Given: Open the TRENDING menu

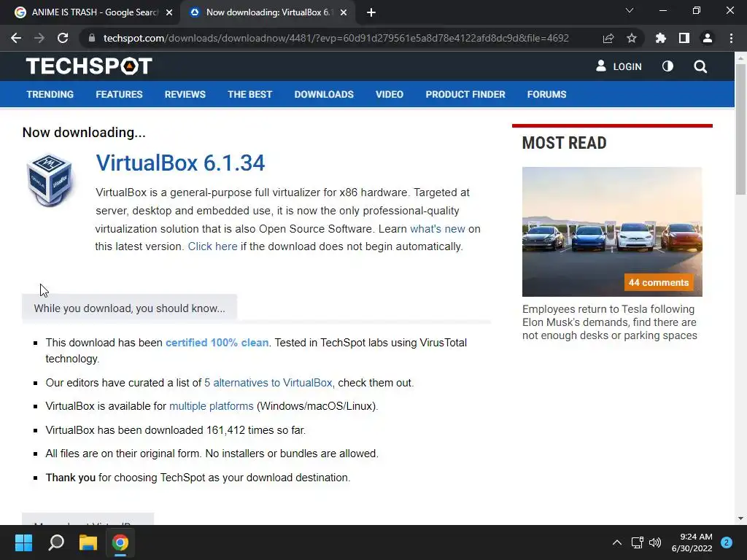Looking at the screenshot, I should pyautogui.click(x=50, y=94).
